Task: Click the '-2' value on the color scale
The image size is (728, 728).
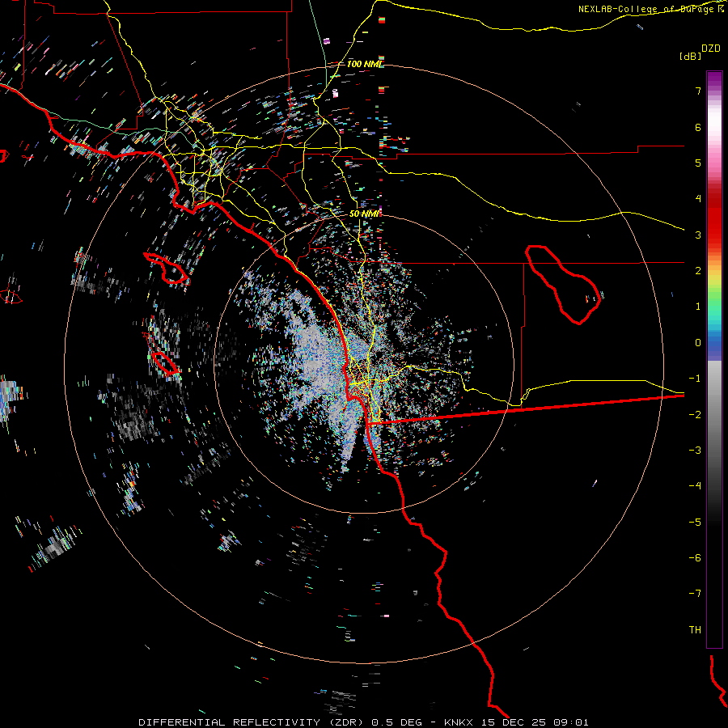Action: [x=695, y=414]
